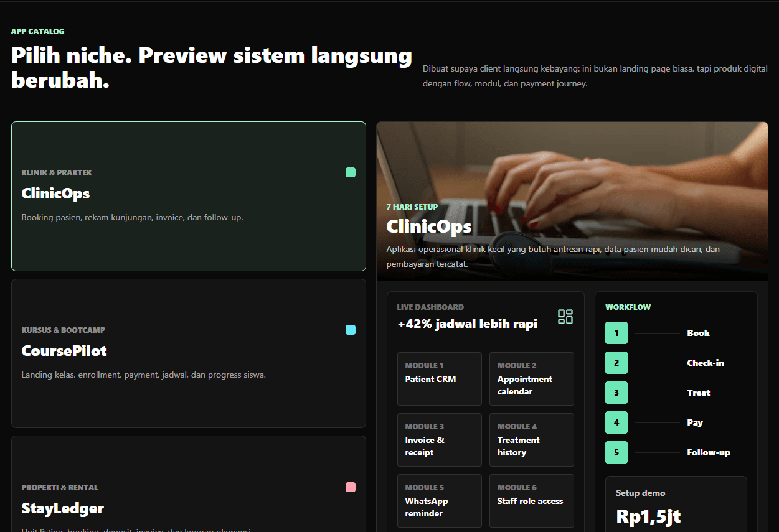Screen dimensions: 779x532
Task: Click the green swatch on ClinicOps card
Action: [351, 172]
